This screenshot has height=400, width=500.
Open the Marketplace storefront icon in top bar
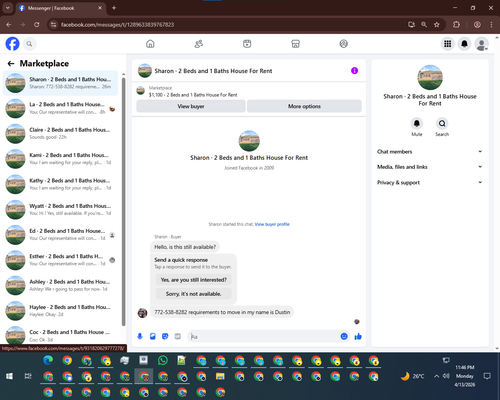[295, 44]
